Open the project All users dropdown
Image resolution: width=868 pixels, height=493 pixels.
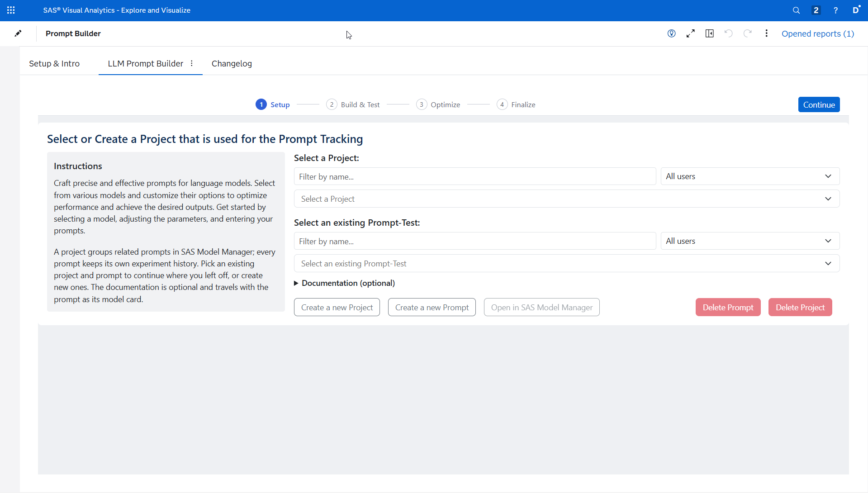[750, 176]
